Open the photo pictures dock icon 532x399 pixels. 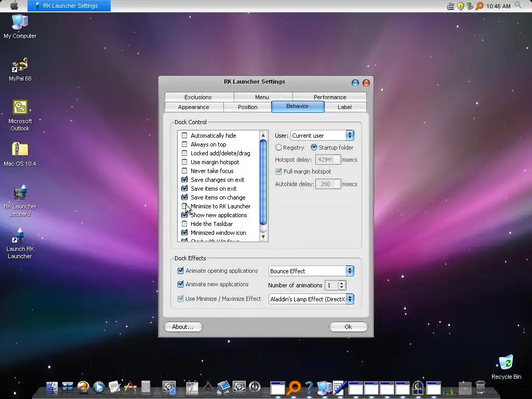pos(223,387)
